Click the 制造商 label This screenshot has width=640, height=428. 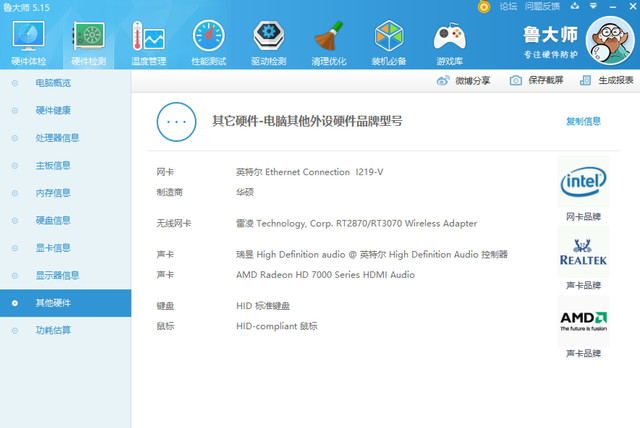pyautogui.click(x=169, y=192)
